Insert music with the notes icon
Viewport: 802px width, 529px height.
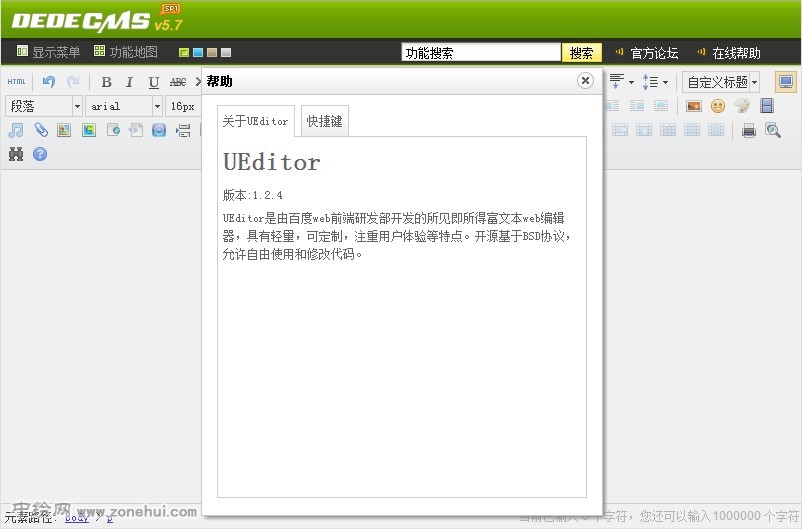click(x=16, y=130)
